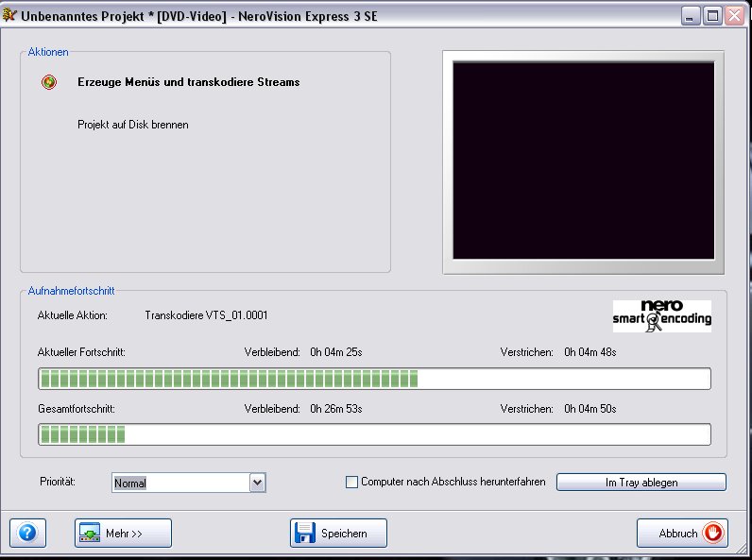Click the 'Aufnahmefortschritt' group label
752x560 pixels.
71,291
